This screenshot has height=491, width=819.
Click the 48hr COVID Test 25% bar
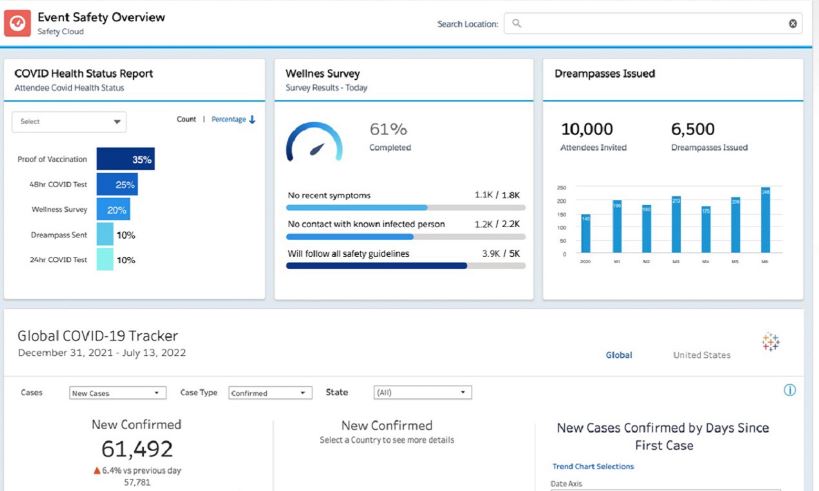pos(117,184)
